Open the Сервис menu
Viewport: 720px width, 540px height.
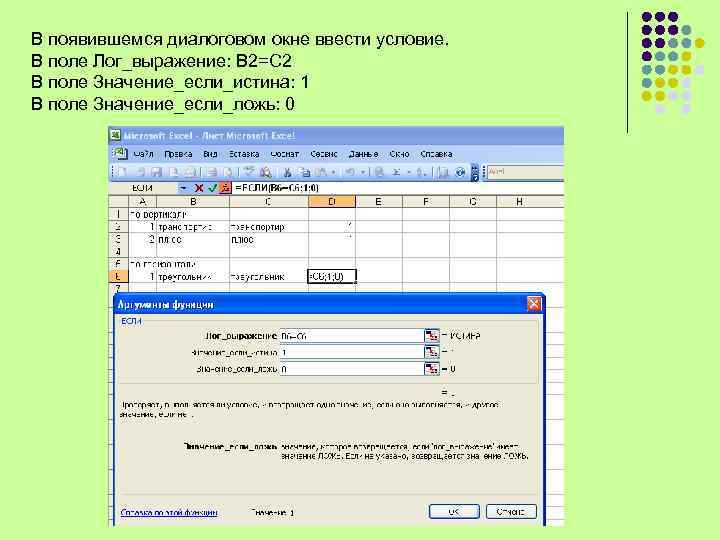(324, 154)
